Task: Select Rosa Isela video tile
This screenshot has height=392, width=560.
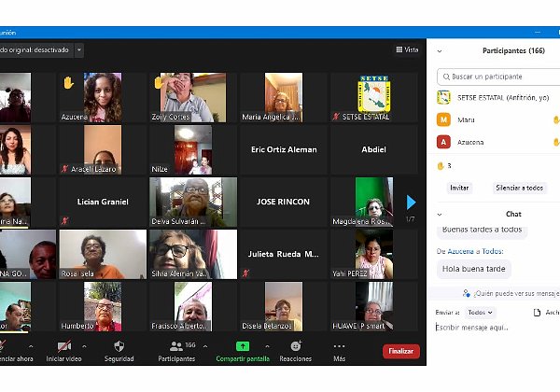Action: click(x=103, y=254)
